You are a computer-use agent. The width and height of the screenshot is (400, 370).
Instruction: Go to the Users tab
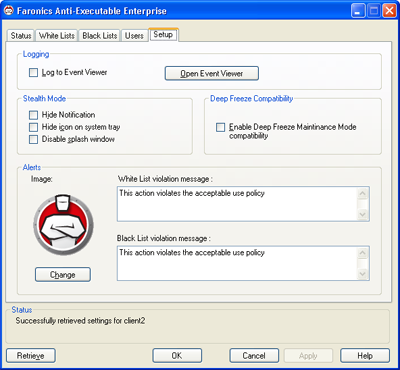pos(134,36)
